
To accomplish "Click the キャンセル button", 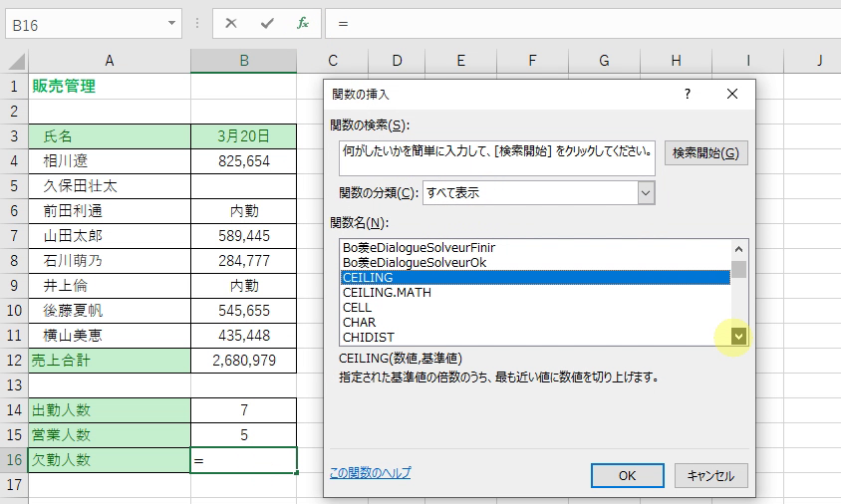I will pyautogui.click(x=710, y=475).
